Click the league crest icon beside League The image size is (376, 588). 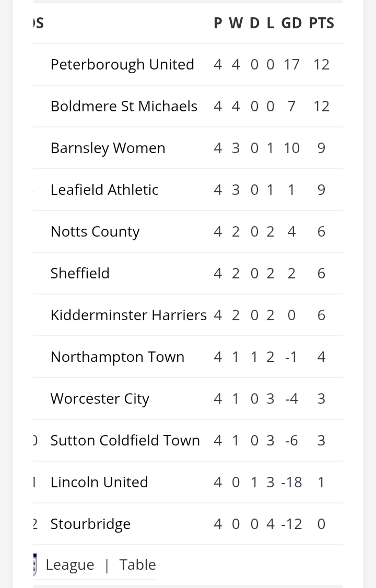click(36, 565)
